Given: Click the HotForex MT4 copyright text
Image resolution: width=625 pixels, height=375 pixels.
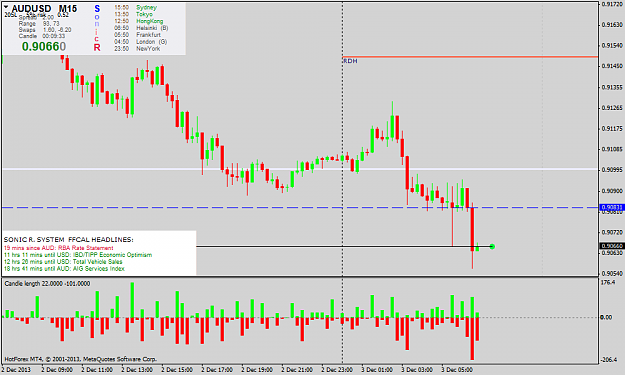Looking at the screenshot, I should pos(81,359).
